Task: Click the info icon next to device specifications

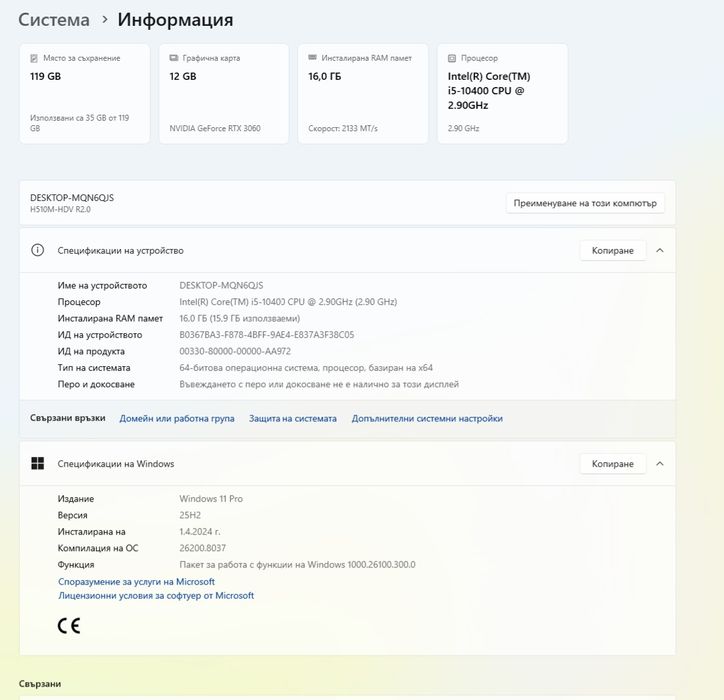Action: [x=37, y=250]
